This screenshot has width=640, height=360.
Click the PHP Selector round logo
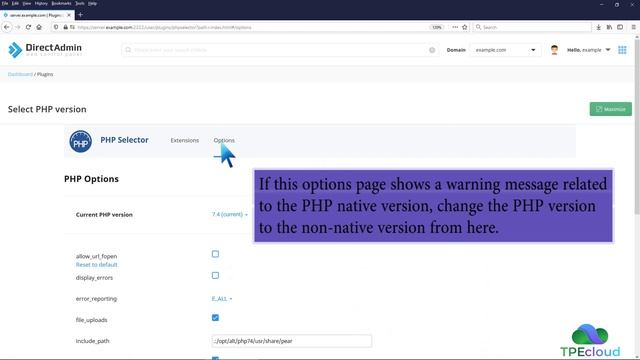coord(80,141)
